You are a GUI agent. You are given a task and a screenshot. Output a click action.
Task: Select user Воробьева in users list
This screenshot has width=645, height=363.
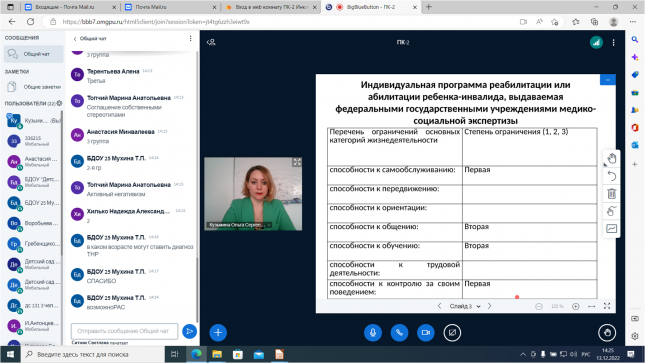[x=34, y=223]
